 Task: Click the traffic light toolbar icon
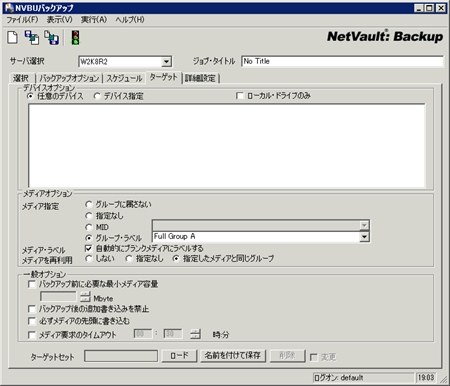tap(76, 37)
